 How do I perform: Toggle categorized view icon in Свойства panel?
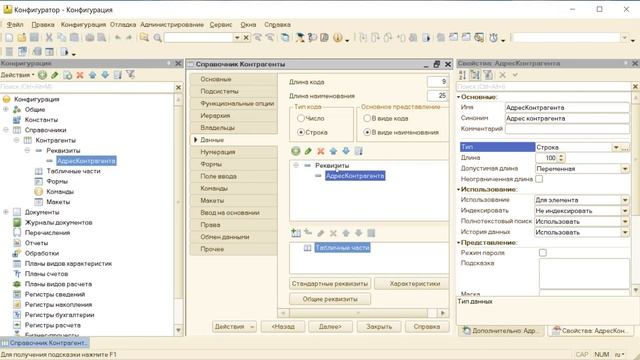475,75
